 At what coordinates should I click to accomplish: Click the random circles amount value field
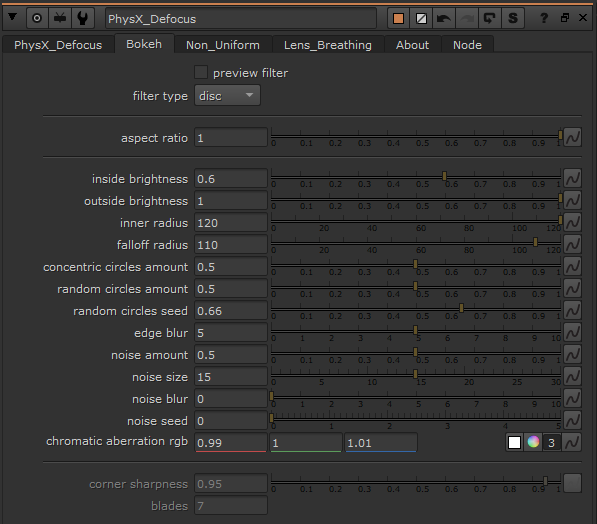pos(231,289)
